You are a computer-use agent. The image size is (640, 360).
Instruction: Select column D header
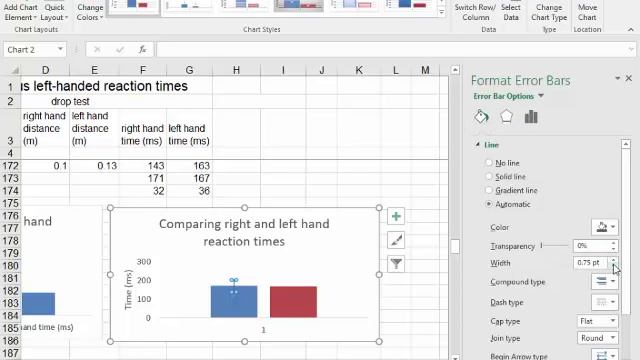click(x=45, y=70)
